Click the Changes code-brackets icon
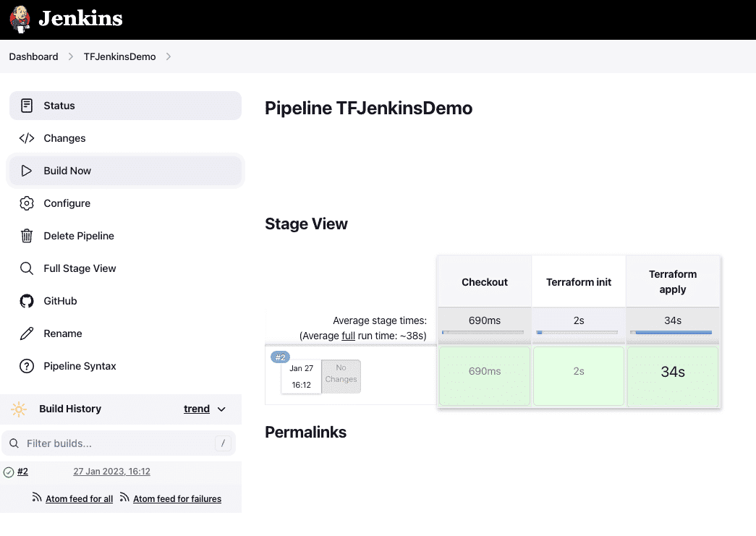The height and width of the screenshot is (536, 756). coord(27,138)
